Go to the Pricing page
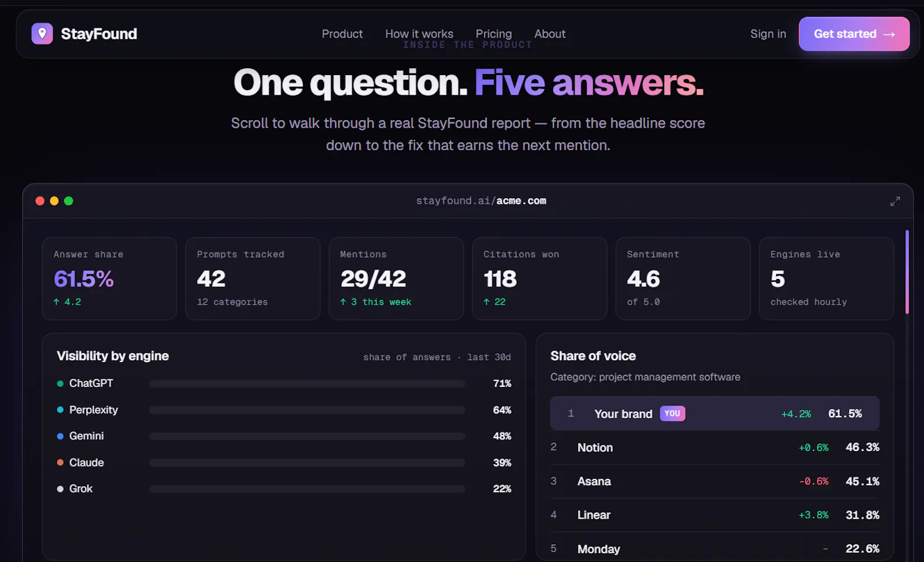Screen dimensions: 924x562 (494, 34)
